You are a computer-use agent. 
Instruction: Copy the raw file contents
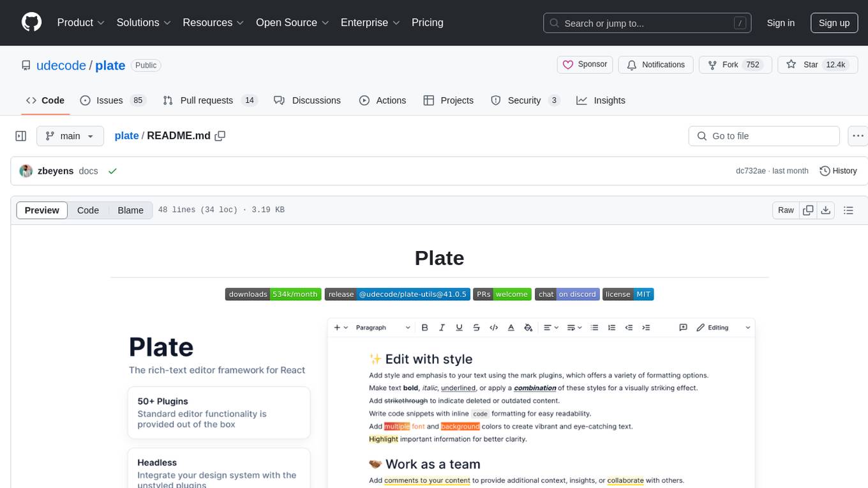tap(809, 210)
